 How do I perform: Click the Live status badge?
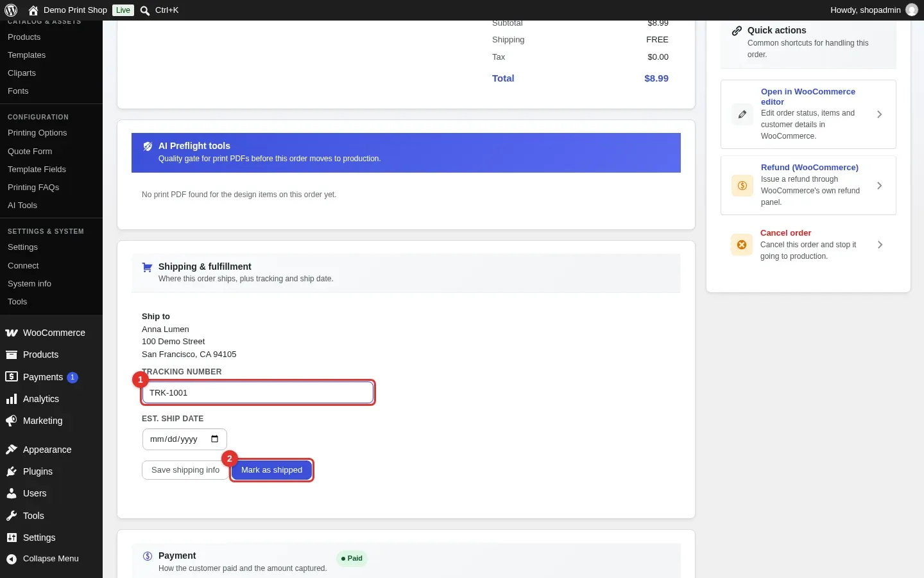point(123,10)
